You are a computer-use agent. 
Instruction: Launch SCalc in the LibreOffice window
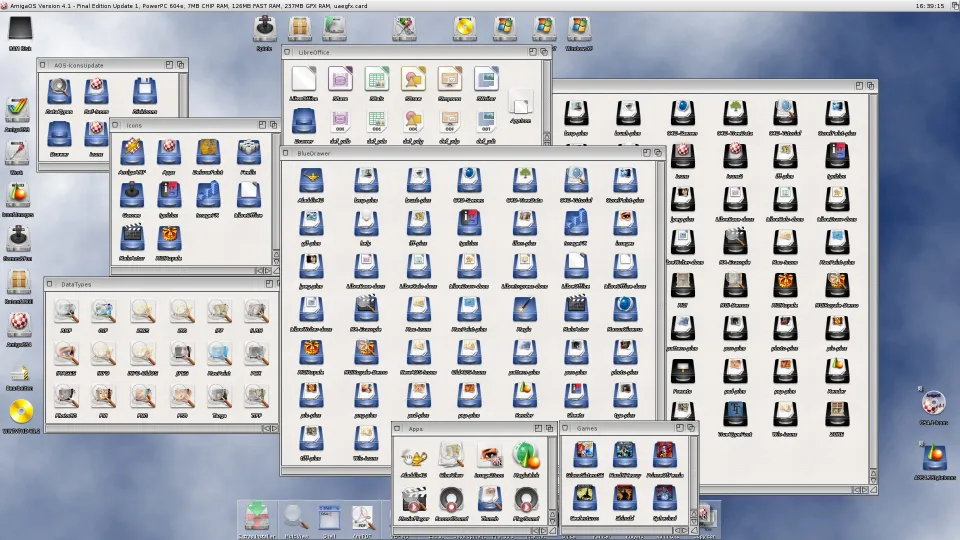point(376,80)
